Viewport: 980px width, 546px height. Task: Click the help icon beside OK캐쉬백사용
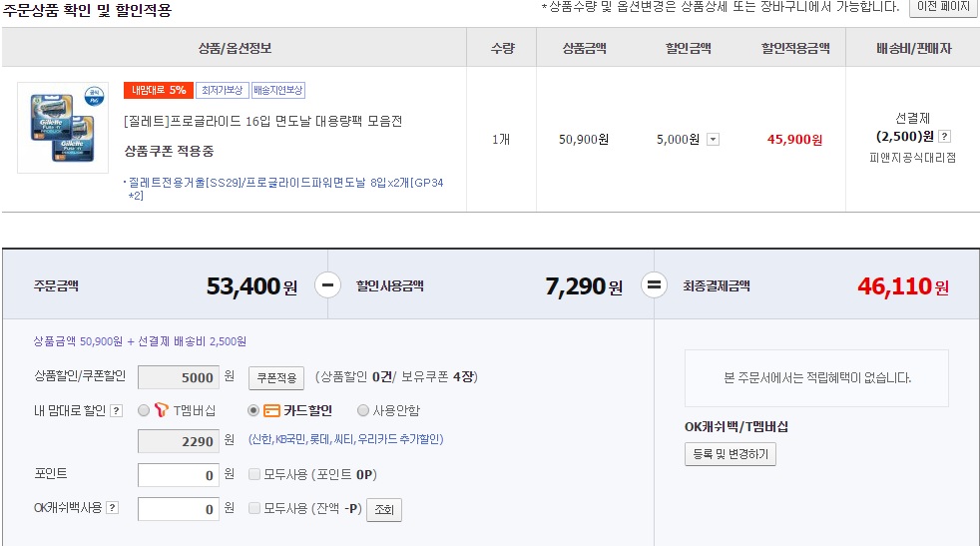click(112, 508)
